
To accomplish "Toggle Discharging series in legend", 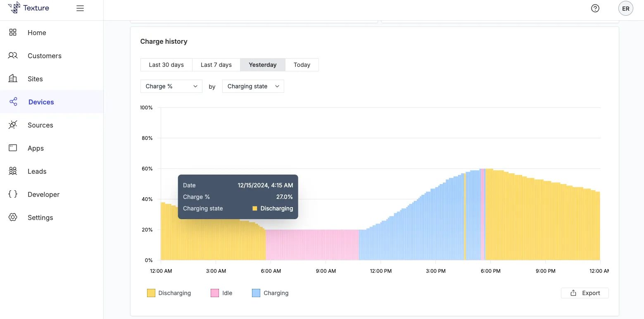I will (x=169, y=293).
